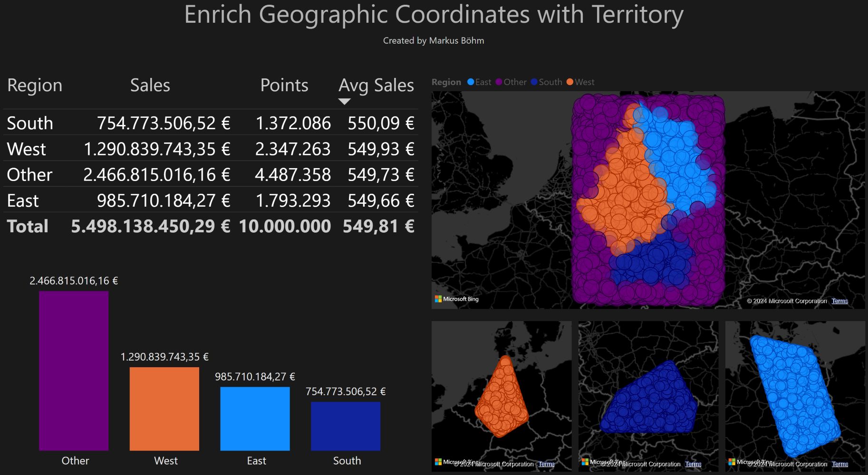
Task: Select the West legend color dot
Action: coord(570,82)
